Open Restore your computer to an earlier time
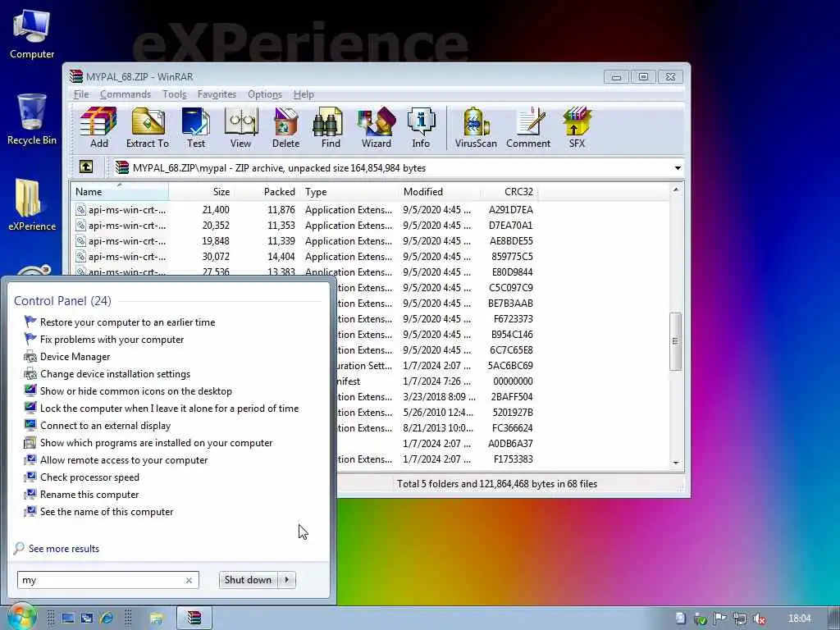This screenshot has width=840, height=630. pos(127,322)
